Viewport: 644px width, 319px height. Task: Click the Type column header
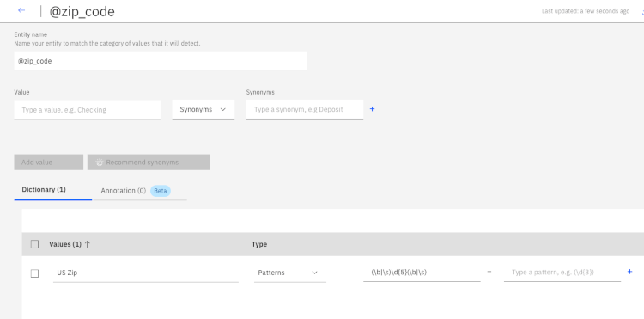(259, 244)
